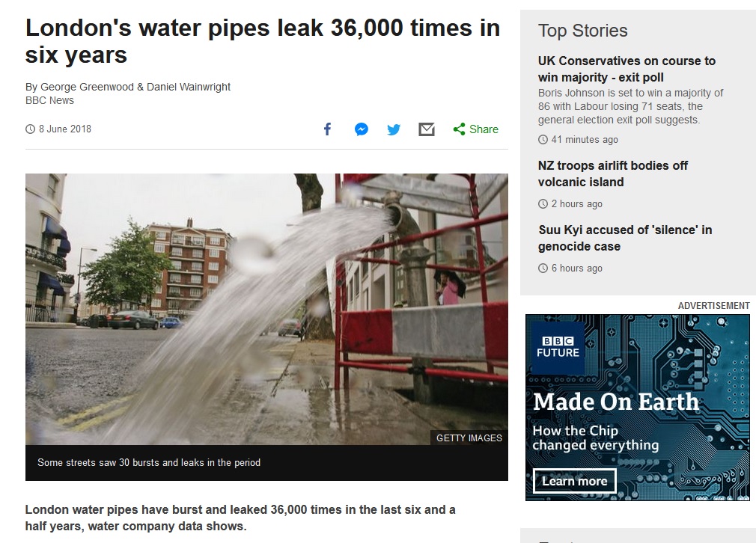
Task: Click the clock icon beside 8 June 2018
Action: [x=31, y=129]
